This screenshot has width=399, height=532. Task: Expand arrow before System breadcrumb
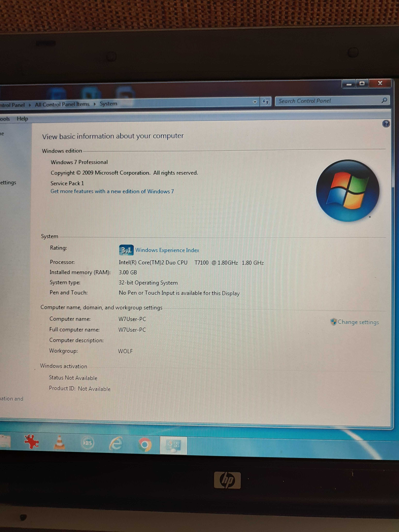click(x=94, y=104)
